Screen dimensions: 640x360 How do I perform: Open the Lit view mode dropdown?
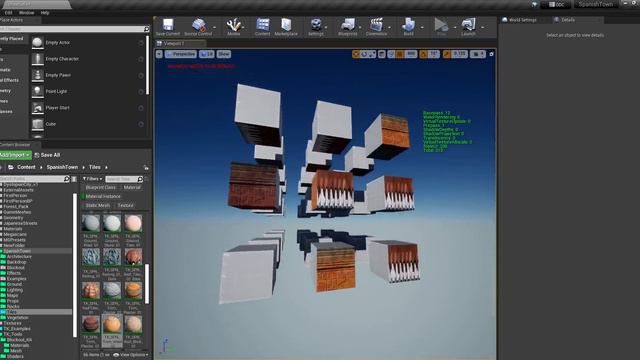[x=207, y=54]
